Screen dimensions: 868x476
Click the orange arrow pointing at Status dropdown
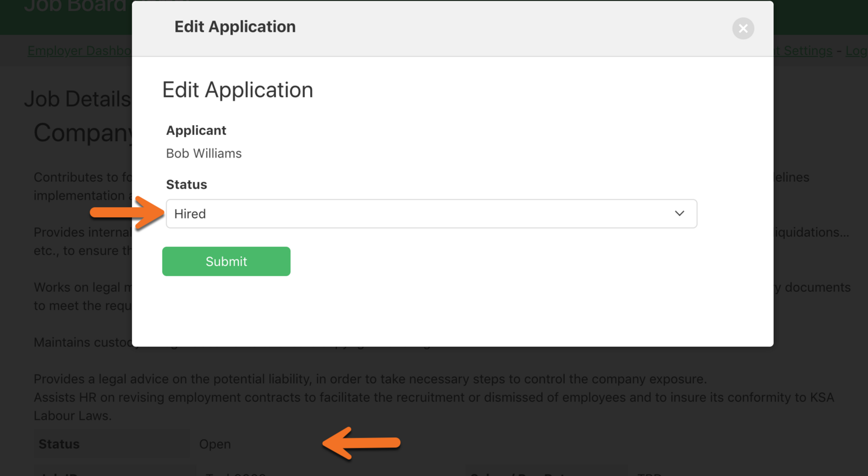(127, 213)
